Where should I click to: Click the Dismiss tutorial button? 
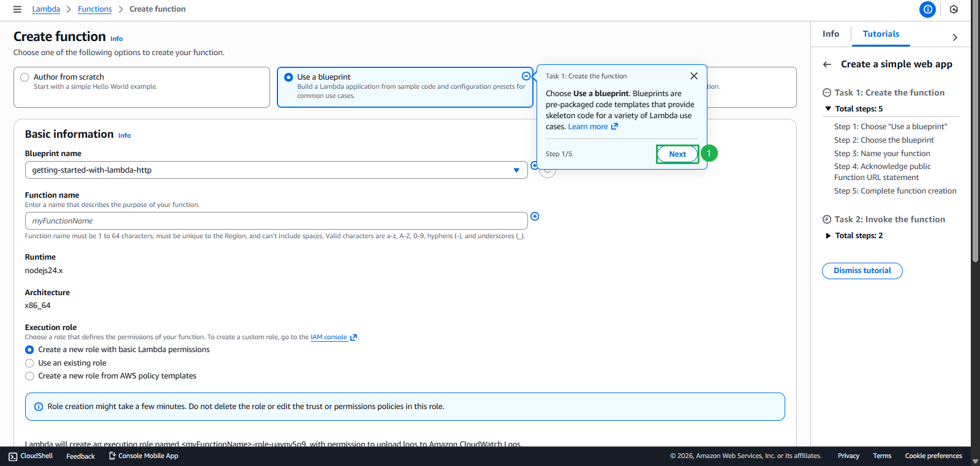[862, 271]
